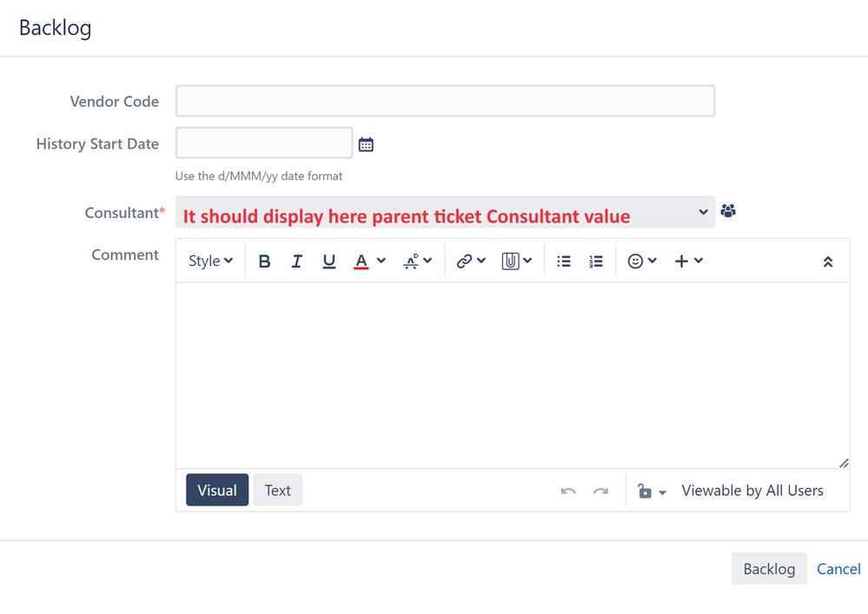
Task: Insert a link into the comment
Action: pos(464,261)
